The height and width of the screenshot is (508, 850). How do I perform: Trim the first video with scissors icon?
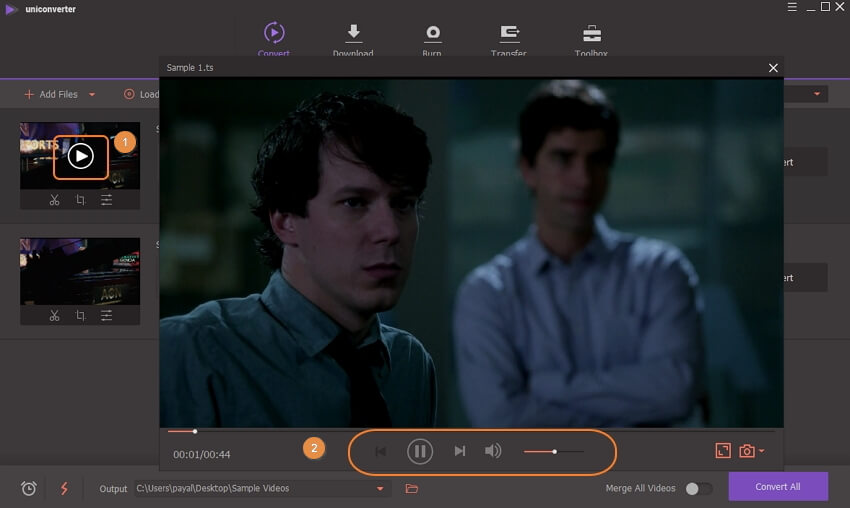54,200
